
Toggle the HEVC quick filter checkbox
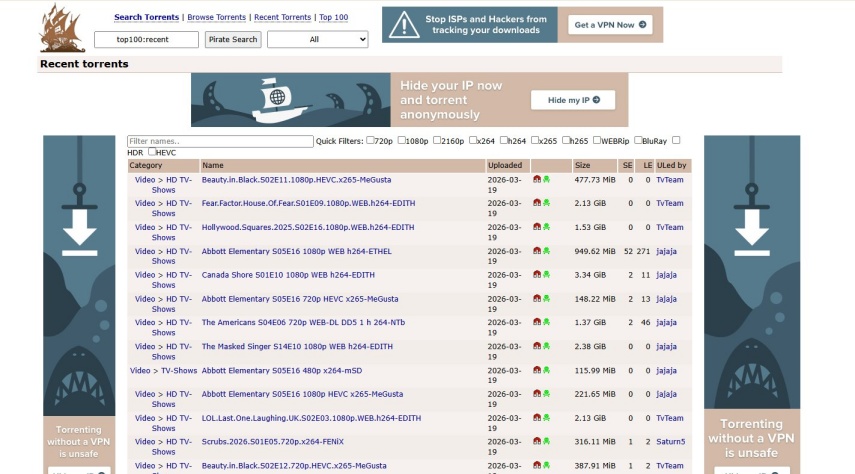pyautogui.click(x=152, y=152)
